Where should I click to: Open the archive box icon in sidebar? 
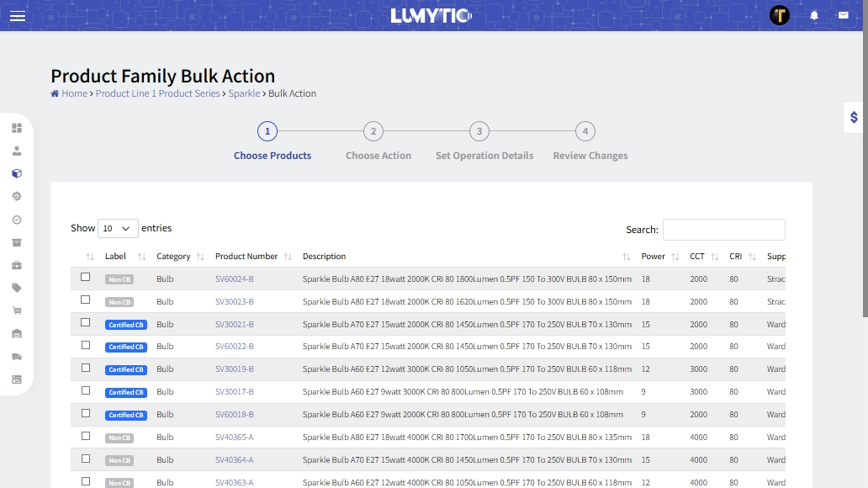tap(17, 242)
